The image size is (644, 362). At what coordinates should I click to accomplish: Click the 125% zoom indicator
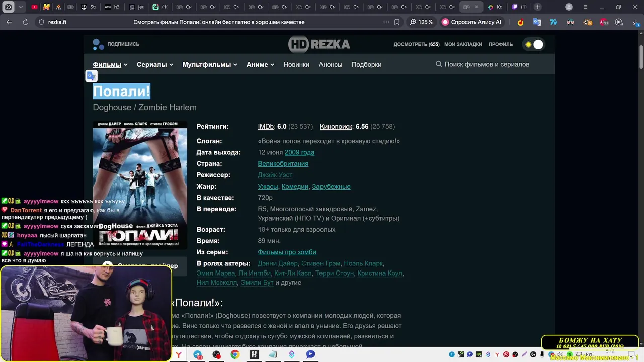point(421,22)
